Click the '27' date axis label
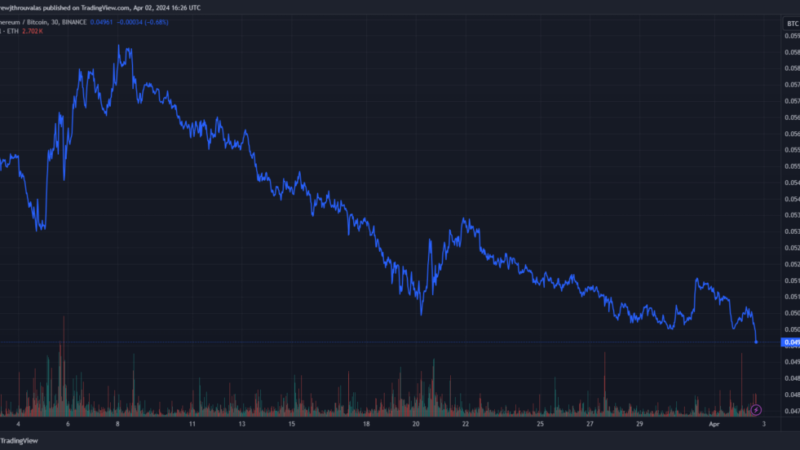800x450 pixels. point(590,424)
